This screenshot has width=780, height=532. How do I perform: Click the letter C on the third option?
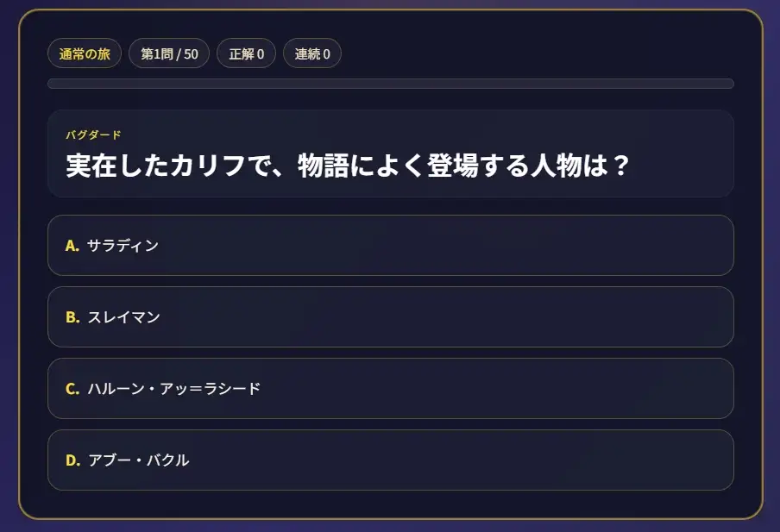pos(70,389)
